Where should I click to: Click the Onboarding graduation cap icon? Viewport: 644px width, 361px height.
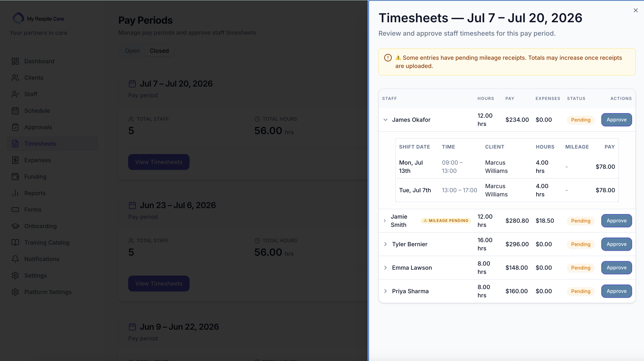pos(15,226)
